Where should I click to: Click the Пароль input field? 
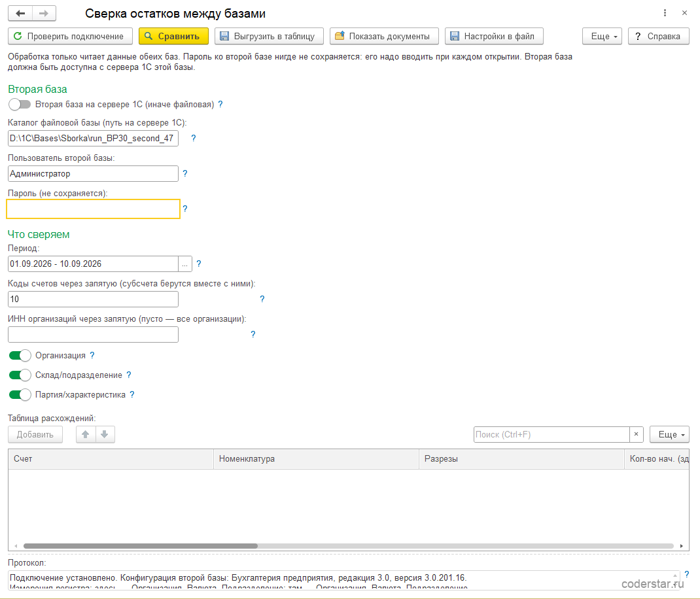point(94,209)
